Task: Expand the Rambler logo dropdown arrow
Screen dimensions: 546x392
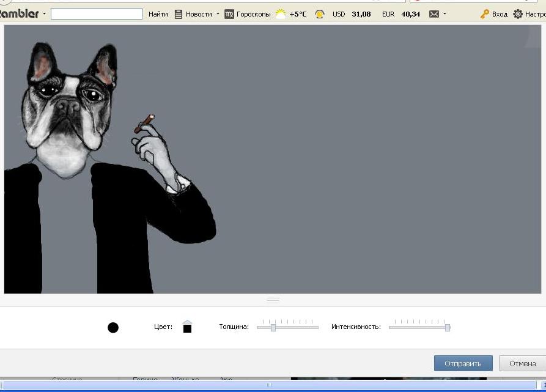Action: click(x=44, y=14)
